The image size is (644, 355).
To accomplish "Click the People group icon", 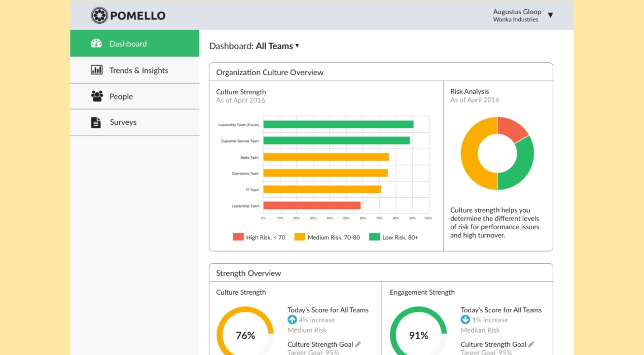I will [96, 96].
